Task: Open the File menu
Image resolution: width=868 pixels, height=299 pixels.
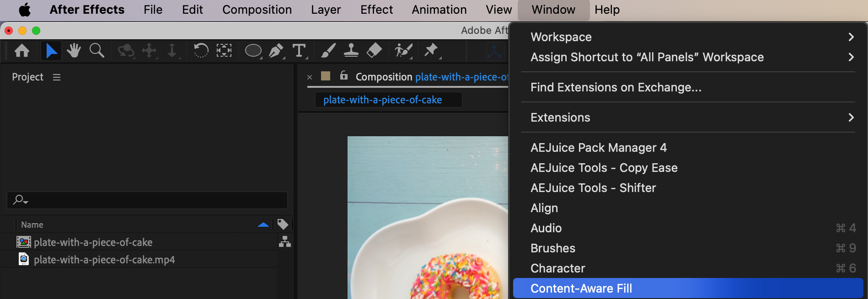Action: (153, 10)
